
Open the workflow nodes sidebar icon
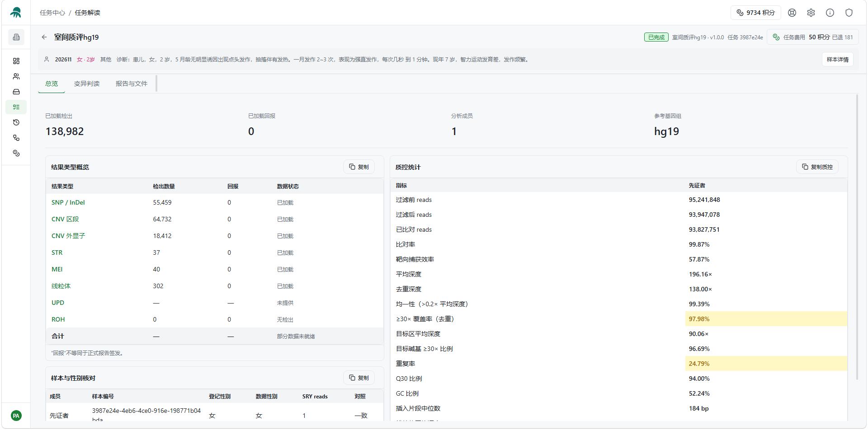coord(16,138)
